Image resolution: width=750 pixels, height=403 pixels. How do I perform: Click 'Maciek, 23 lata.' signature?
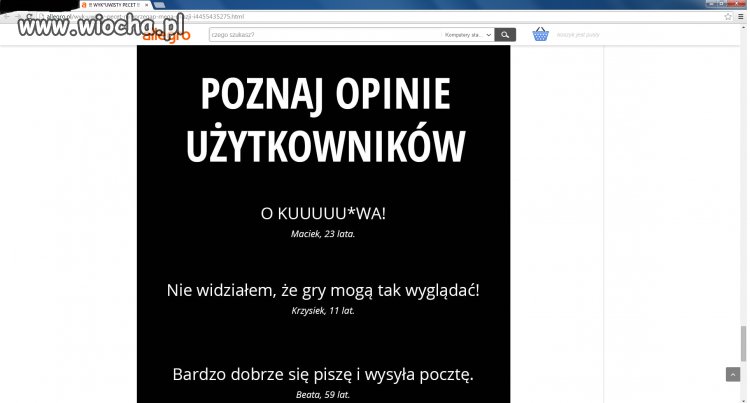323,234
